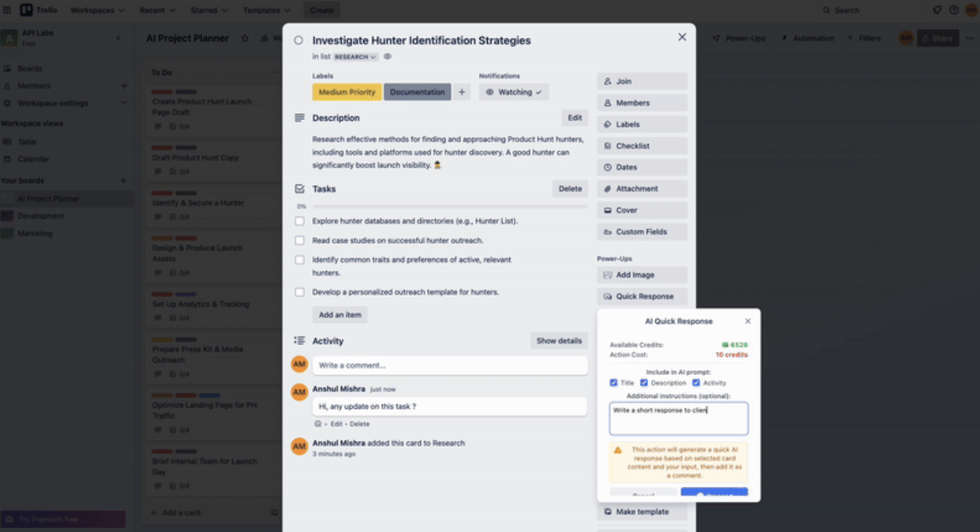
Task: Open the Development board
Action: pyautogui.click(x=41, y=216)
